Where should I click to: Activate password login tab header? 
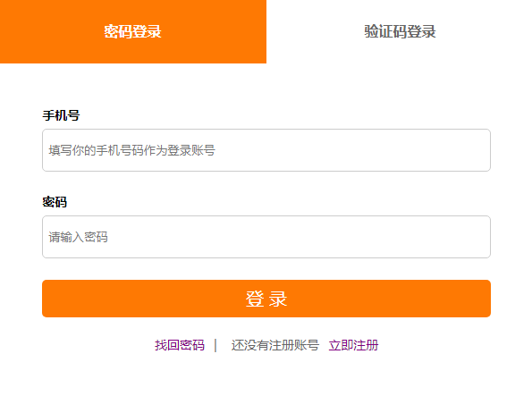click(133, 31)
